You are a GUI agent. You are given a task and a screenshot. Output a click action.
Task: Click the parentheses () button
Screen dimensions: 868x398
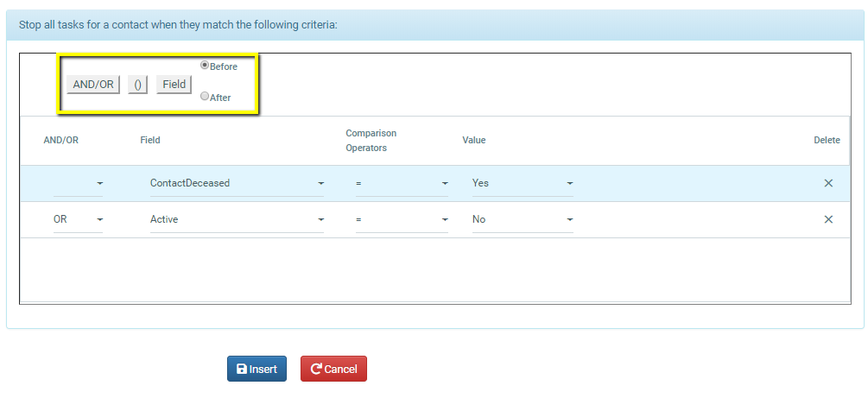click(137, 85)
